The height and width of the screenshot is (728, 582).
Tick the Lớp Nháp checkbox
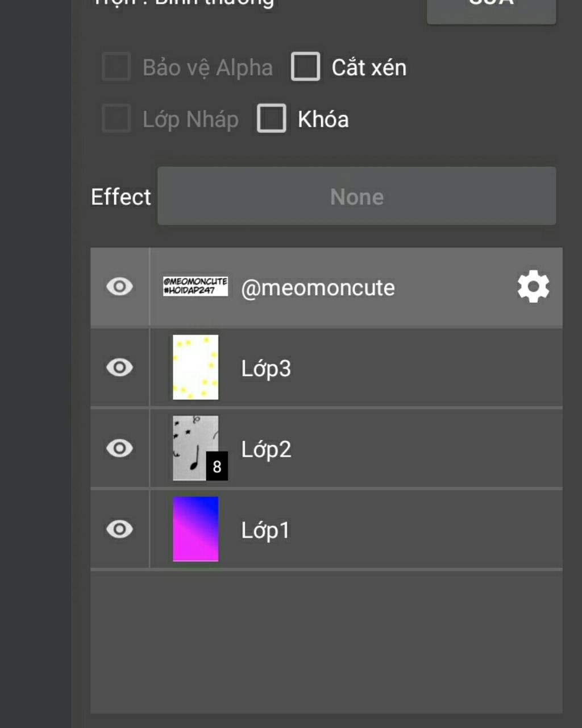tap(117, 118)
